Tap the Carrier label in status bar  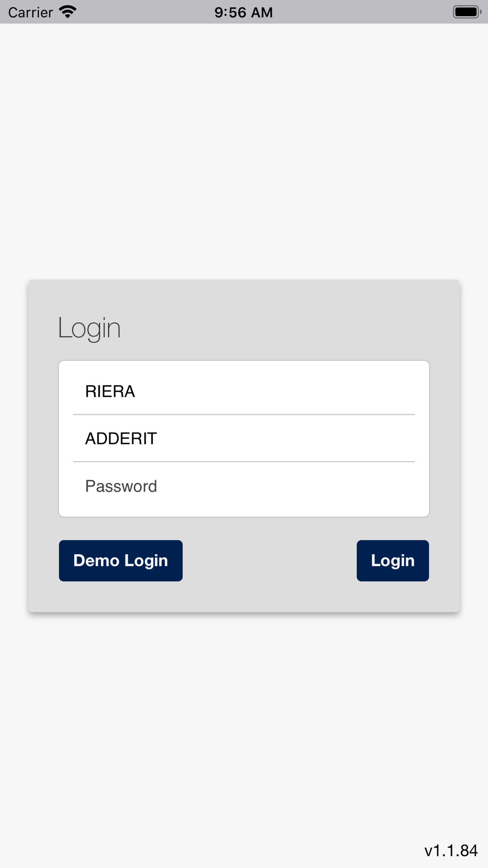pos(30,12)
